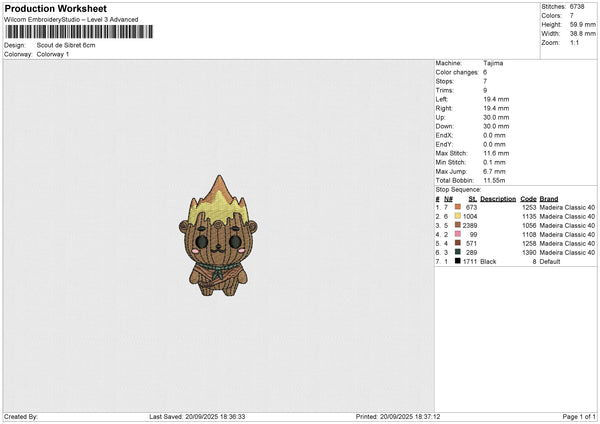Click the barcode under the worksheet title

pos(79,32)
